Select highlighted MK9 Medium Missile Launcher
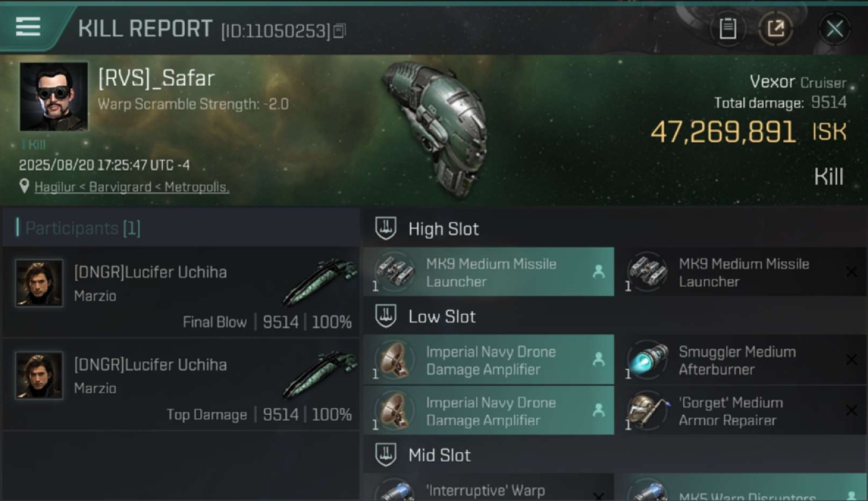The image size is (868, 501). click(489, 272)
